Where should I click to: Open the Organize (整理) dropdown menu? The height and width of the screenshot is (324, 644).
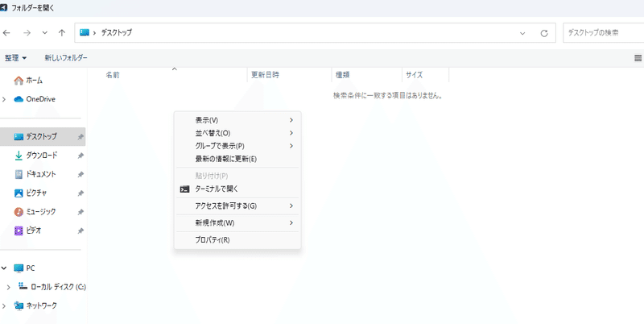coord(16,58)
